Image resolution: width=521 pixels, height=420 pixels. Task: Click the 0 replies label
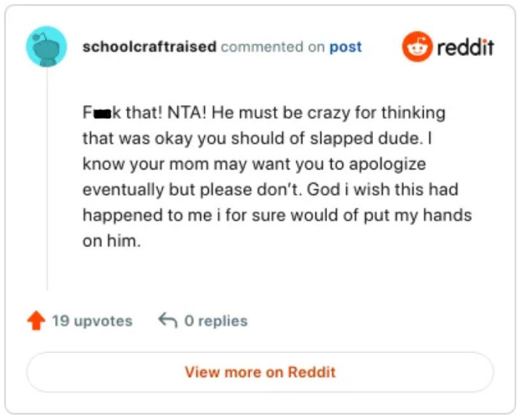click(x=216, y=321)
